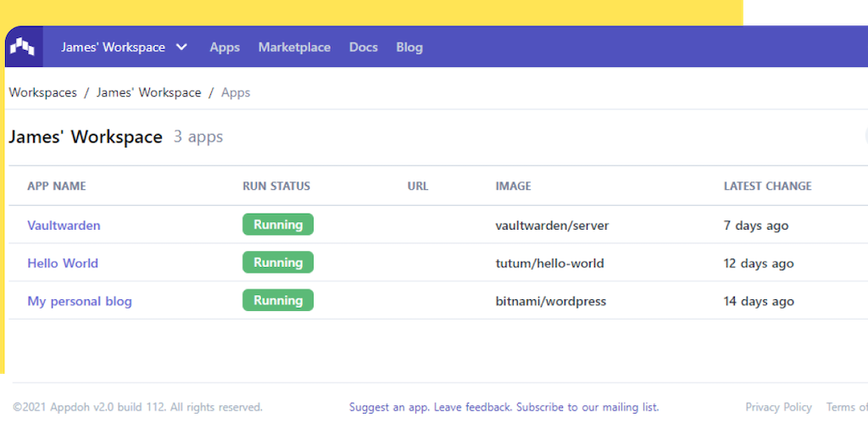Open the My personal blog app
Image resolution: width=868 pixels, height=434 pixels.
80,301
